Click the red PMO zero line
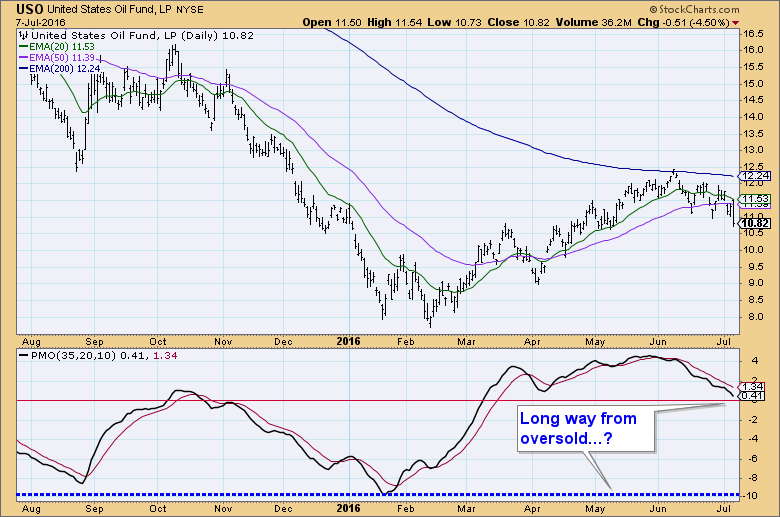780x517 pixels. 300,400
